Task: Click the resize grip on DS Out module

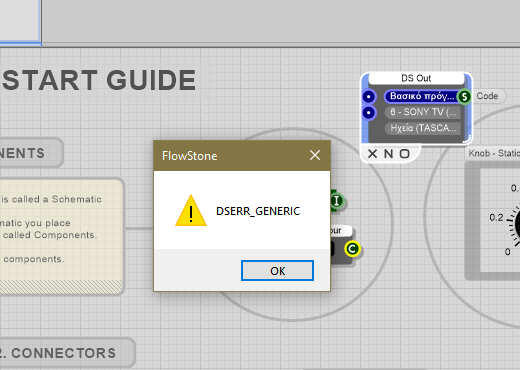Action: point(467,139)
